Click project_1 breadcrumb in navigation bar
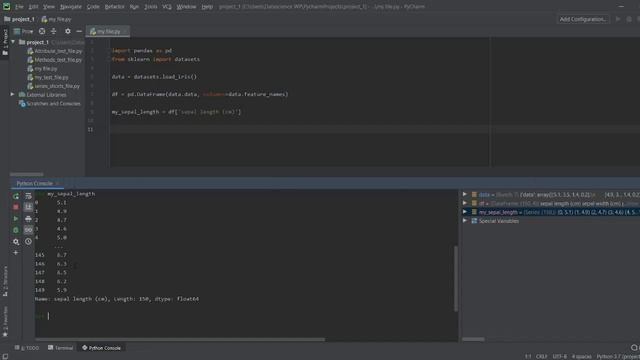 (x=19, y=19)
